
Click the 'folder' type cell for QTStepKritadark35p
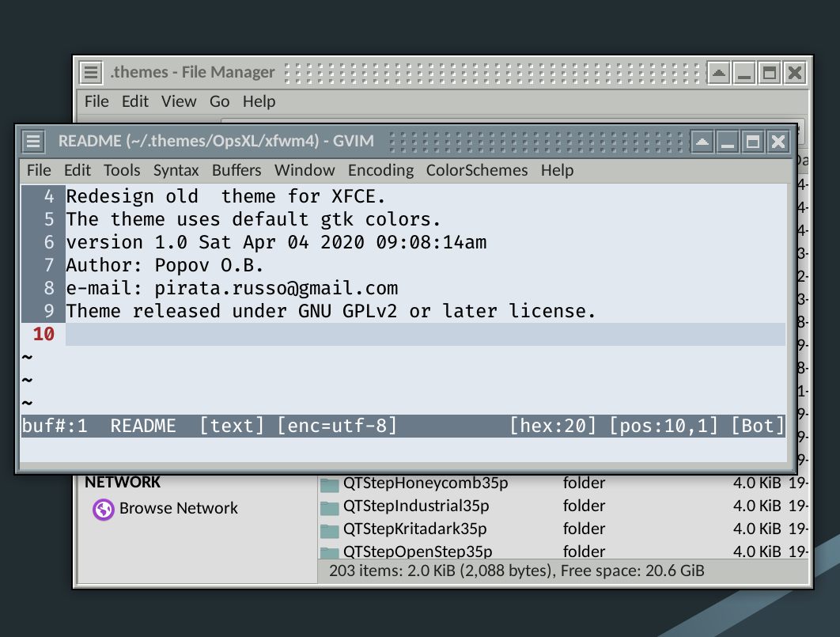584,529
